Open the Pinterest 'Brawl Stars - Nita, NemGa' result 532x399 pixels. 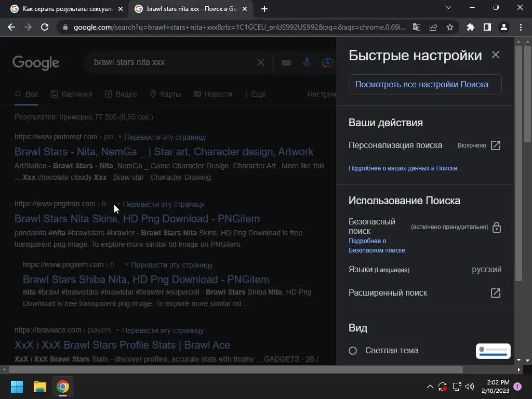[x=164, y=152]
